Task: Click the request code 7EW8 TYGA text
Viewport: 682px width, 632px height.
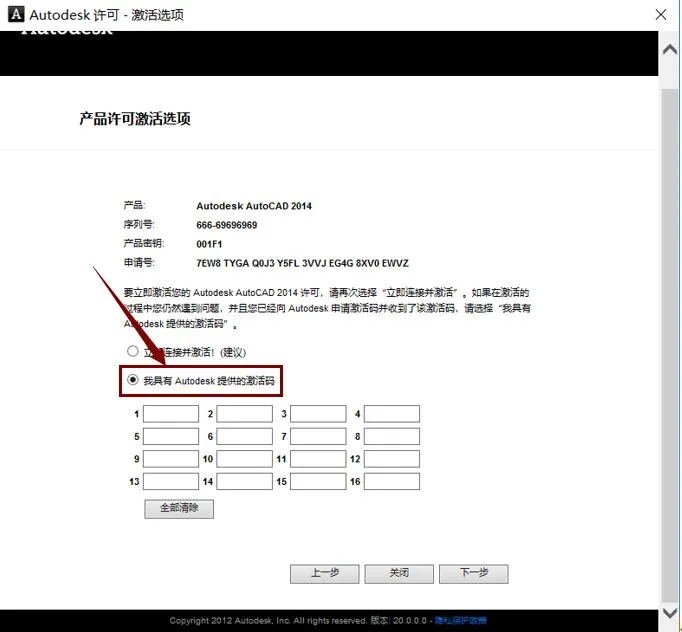Action: pos(302,263)
